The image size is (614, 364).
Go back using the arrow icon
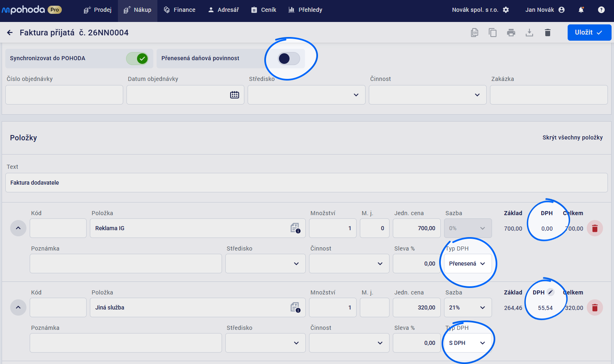(x=10, y=33)
